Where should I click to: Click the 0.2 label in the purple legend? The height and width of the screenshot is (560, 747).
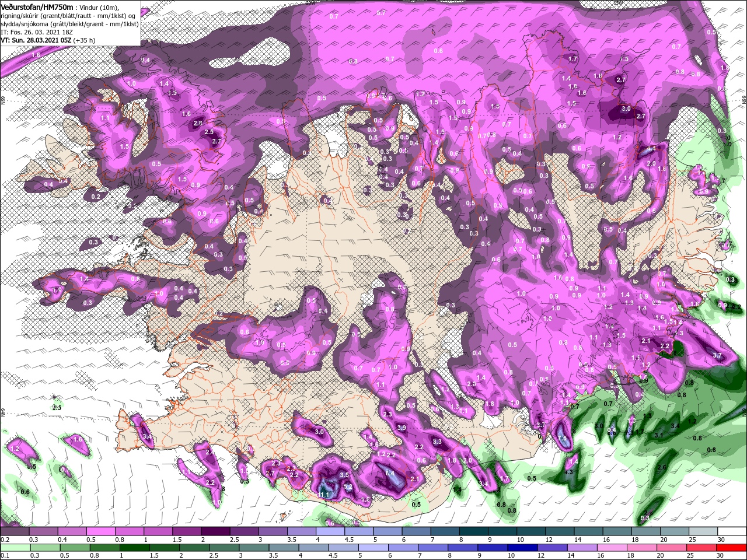tap(5, 540)
